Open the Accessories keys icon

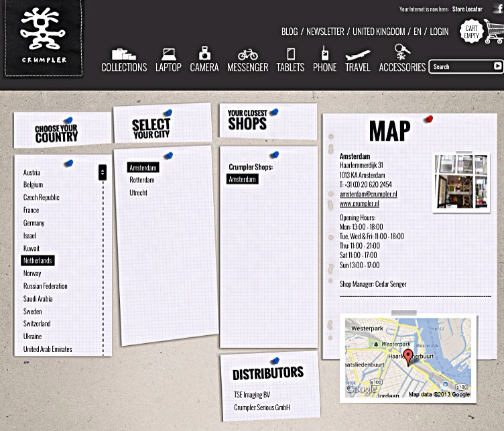(402, 52)
